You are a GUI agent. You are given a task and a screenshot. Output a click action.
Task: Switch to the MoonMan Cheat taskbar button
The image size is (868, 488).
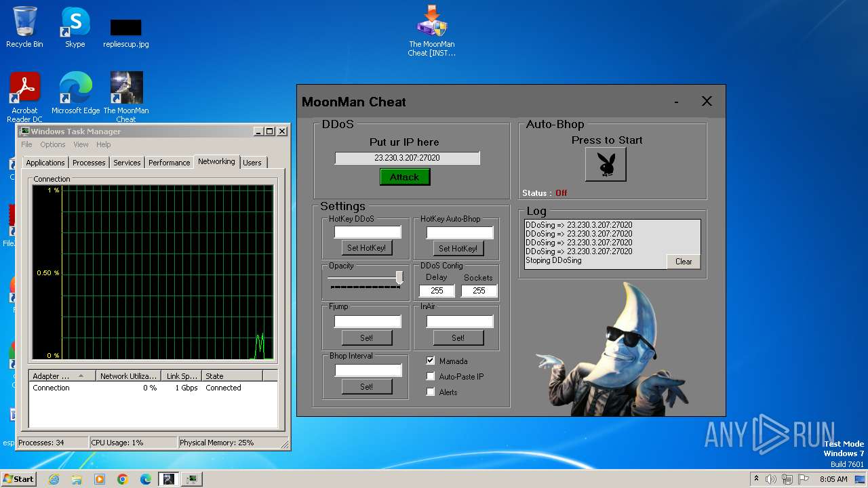click(x=169, y=479)
